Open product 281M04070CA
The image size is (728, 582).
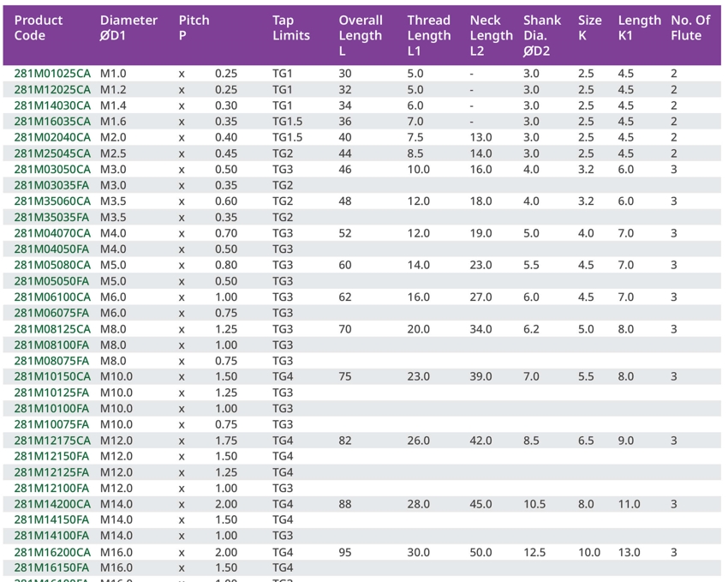click(51, 233)
